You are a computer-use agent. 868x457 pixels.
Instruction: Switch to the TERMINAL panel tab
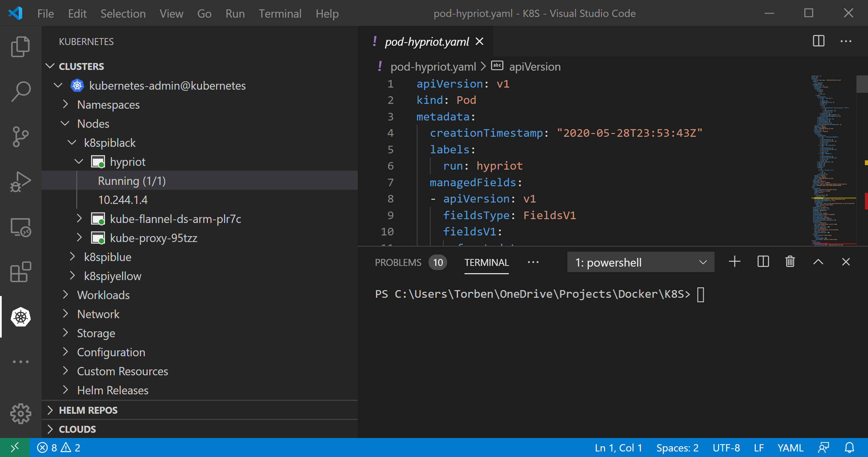tap(487, 262)
